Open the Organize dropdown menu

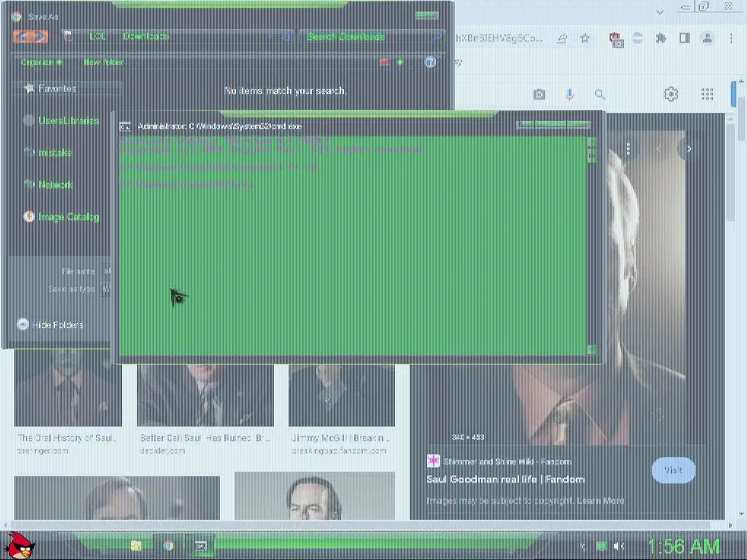click(x=42, y=62)
